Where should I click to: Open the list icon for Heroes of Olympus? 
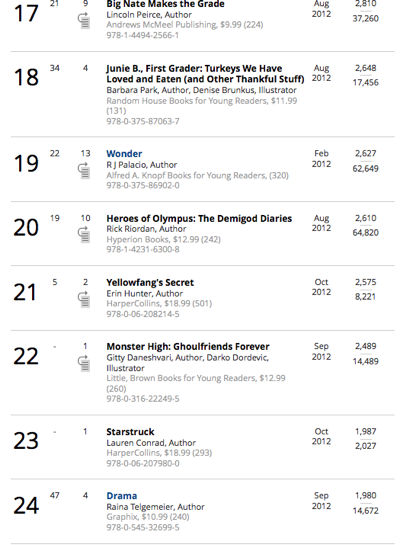(84, 235)
